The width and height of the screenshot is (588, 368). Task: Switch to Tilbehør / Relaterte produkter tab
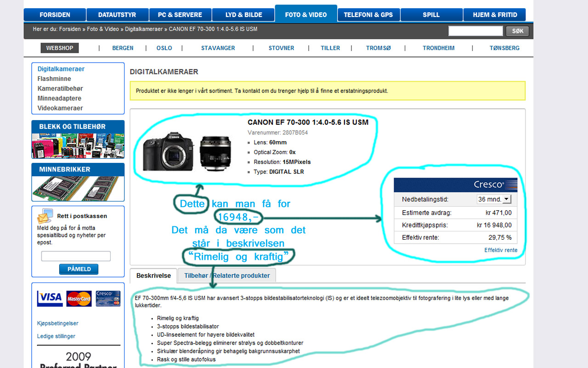coord(227,276)
